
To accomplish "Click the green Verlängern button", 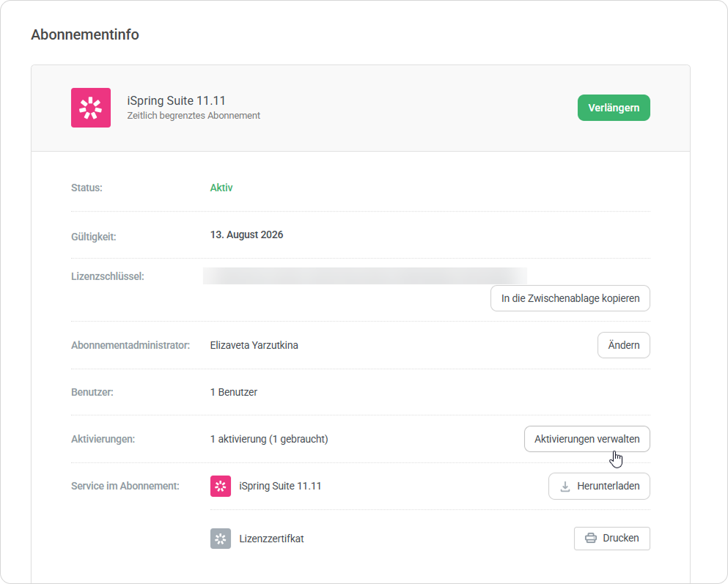I will point(614,108).
